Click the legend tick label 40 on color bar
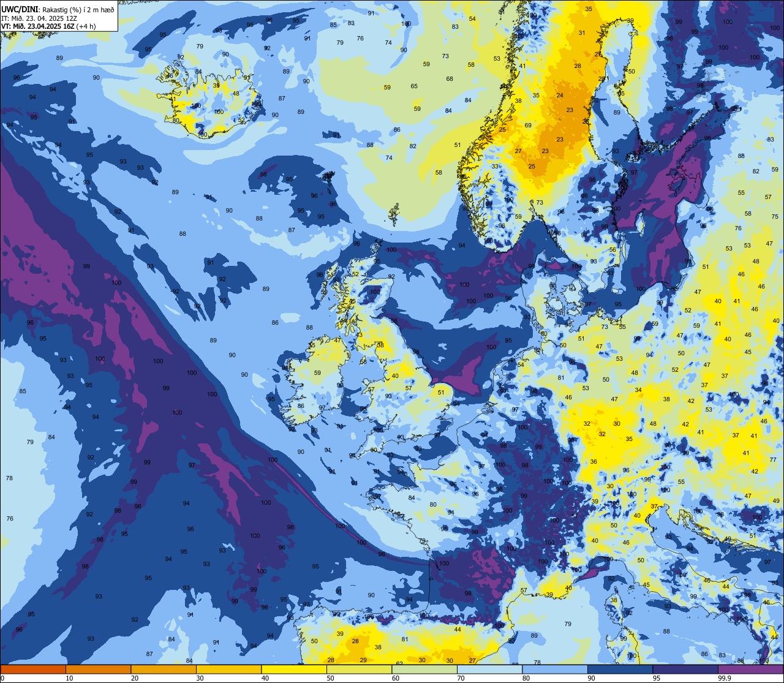 point(265,678)
